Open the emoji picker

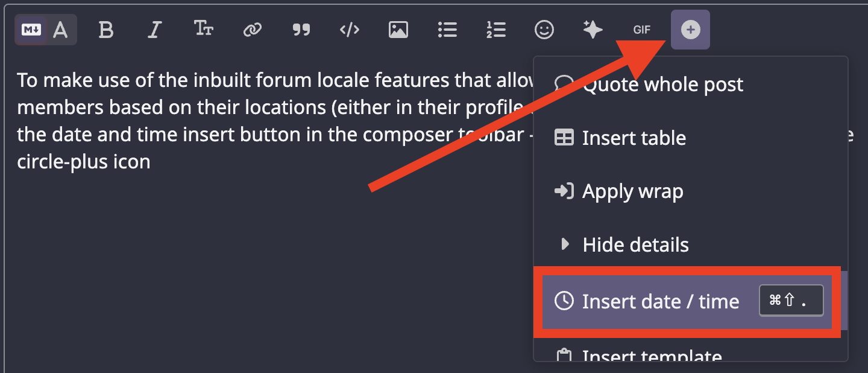(544, 30)
